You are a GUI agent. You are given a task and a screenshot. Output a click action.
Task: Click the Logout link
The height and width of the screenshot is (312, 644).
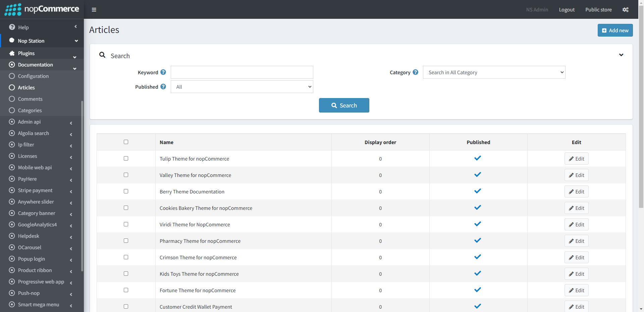click(x=567, y=10)
